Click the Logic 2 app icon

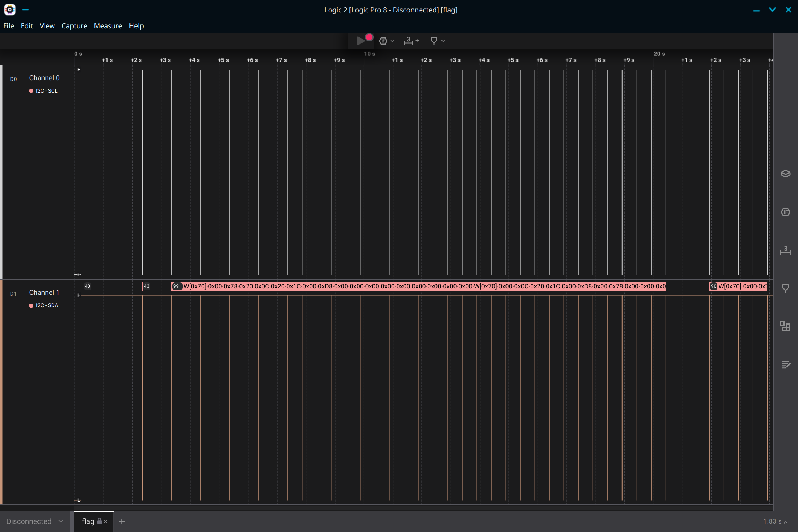(x=10, y=10)
